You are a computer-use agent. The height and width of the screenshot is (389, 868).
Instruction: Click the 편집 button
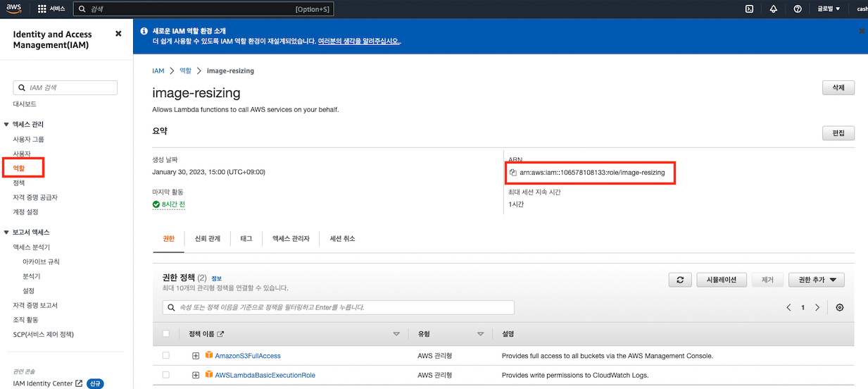pos(838,133)
